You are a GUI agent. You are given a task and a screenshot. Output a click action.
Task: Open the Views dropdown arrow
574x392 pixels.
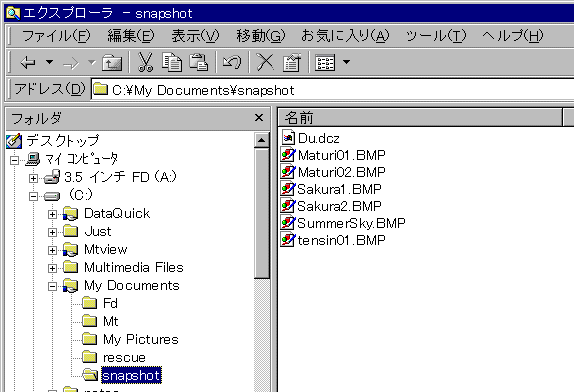pos(346,62)
